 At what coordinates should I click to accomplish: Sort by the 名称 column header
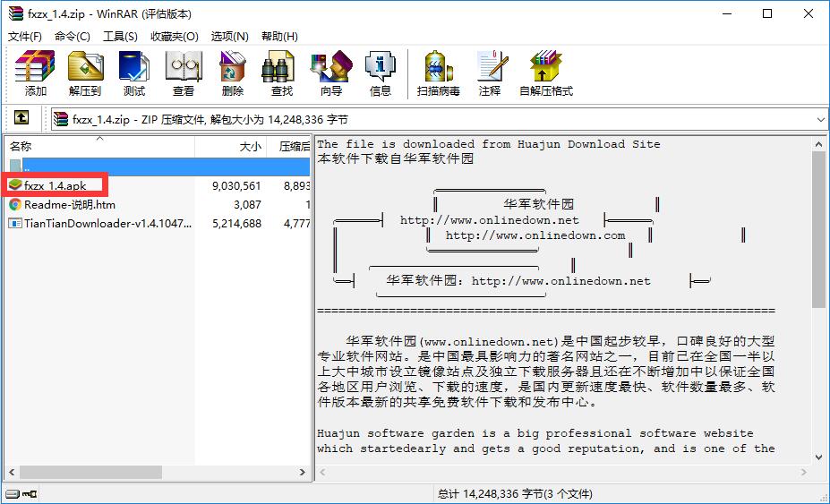tap(99, 147)
